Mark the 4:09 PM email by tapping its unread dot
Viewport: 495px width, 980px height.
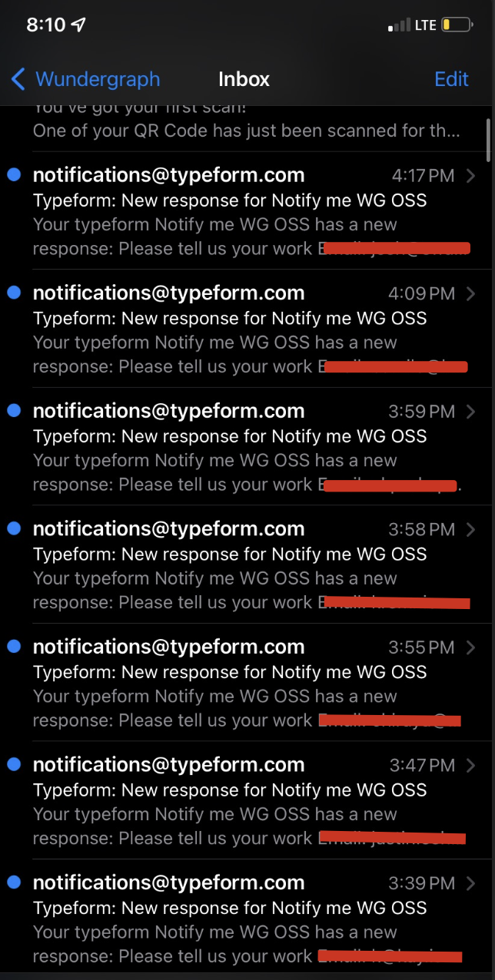(13, 293)
